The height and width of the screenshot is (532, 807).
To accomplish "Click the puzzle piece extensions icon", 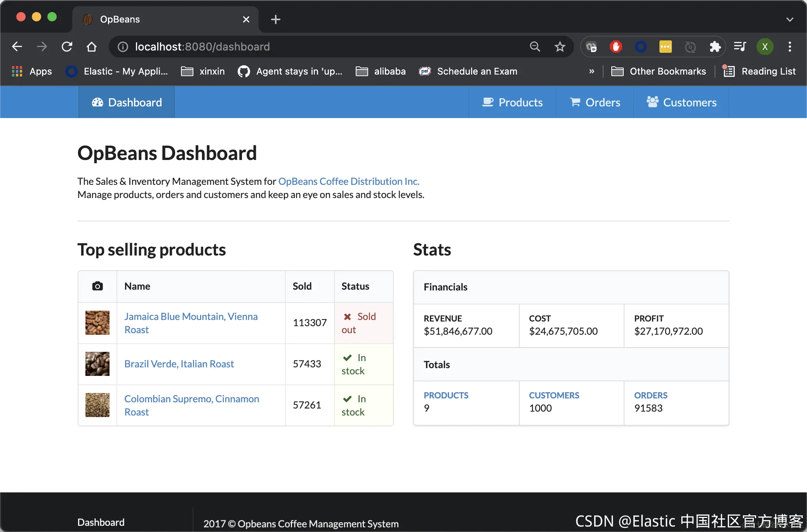I will pyautogui.click(x=715, y=47).
